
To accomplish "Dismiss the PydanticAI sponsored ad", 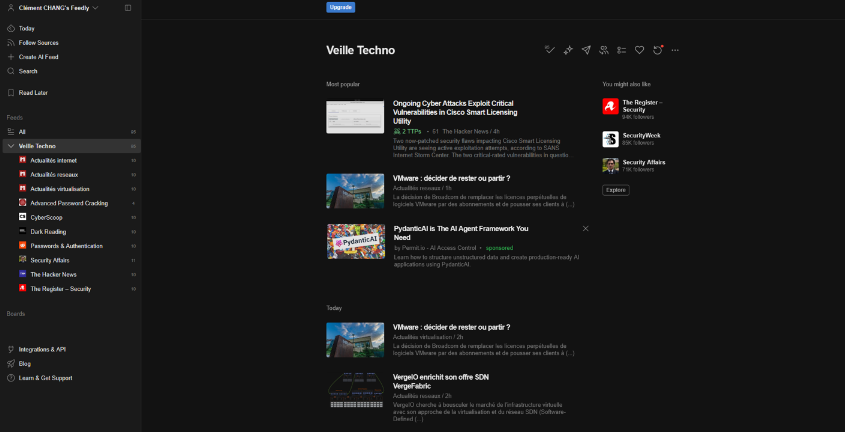I will 586,229.
